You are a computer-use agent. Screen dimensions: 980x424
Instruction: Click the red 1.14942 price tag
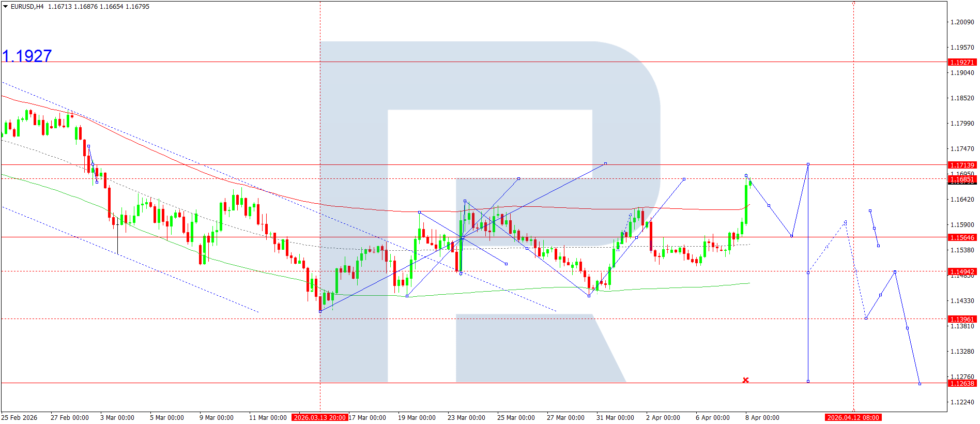pos(962,271)
